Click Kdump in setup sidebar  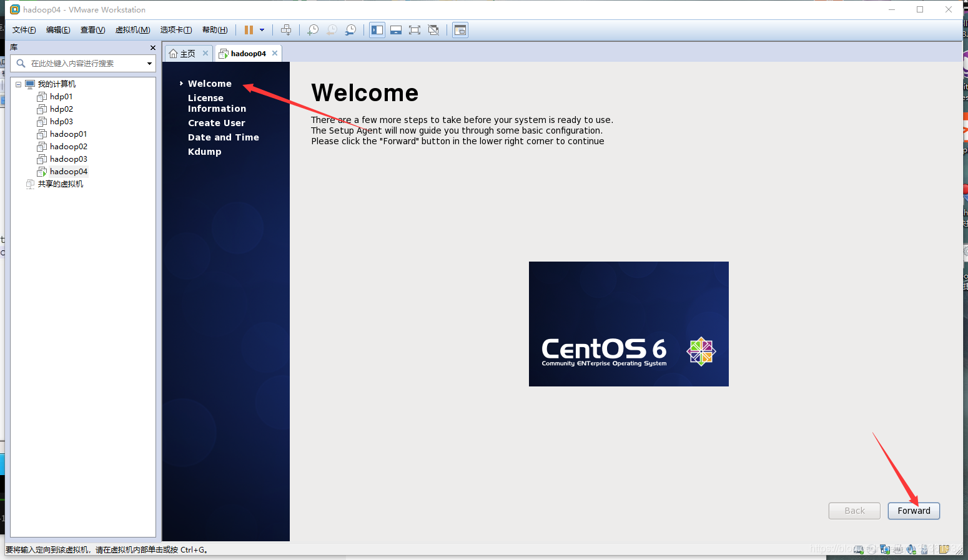coord(205,152)
